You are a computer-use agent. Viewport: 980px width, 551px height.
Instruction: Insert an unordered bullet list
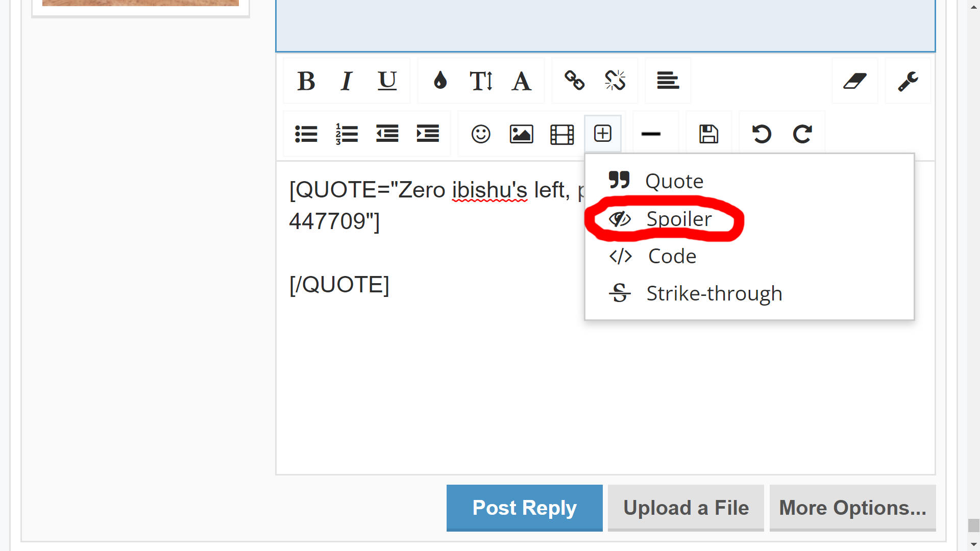(306, 134)
